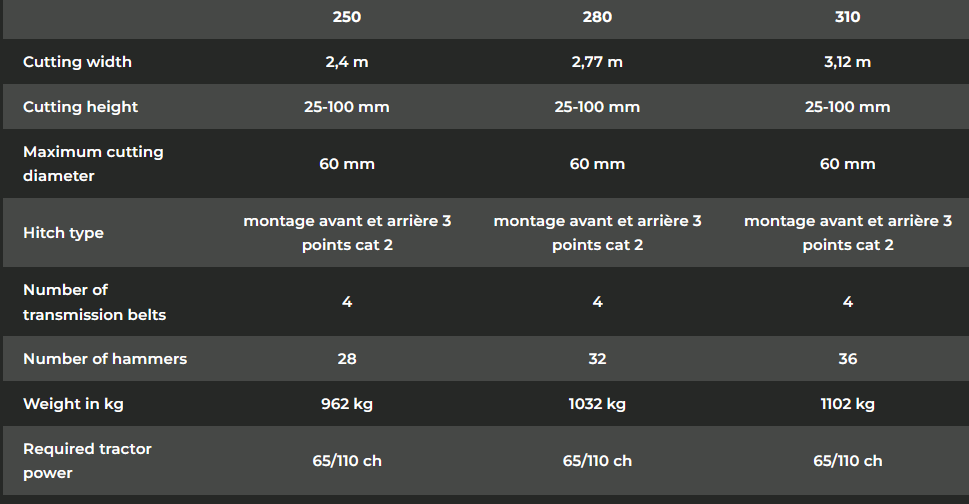Click the Maximum cutting diameter label
Screen dimensions: 969x504
click(93, 164)
